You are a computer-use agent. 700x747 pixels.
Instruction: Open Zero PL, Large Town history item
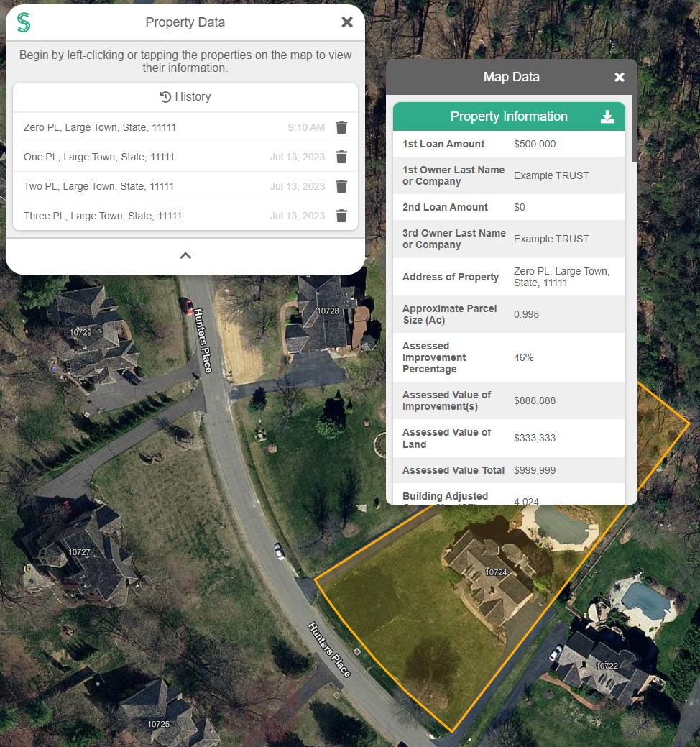[x=100, y=127]
